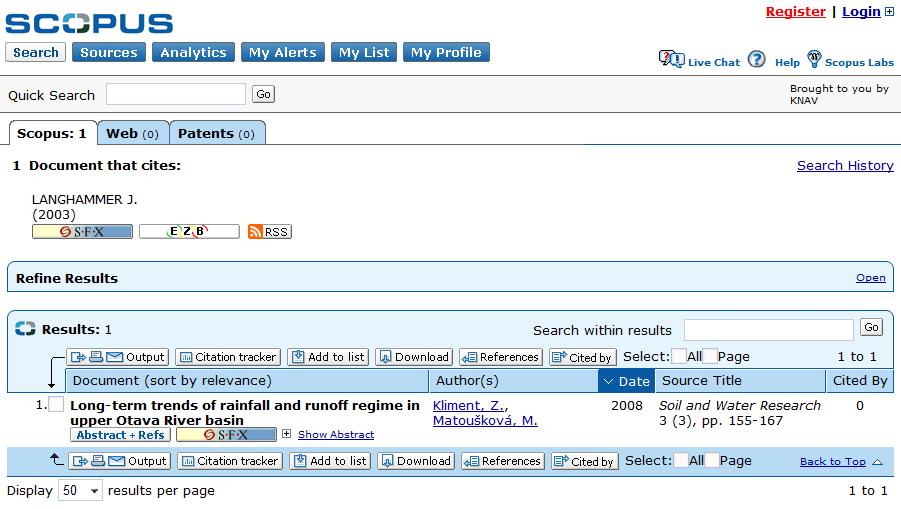Open Refine Results panel
The height and width of the screenshot is (509, 901).
(871, 278)
